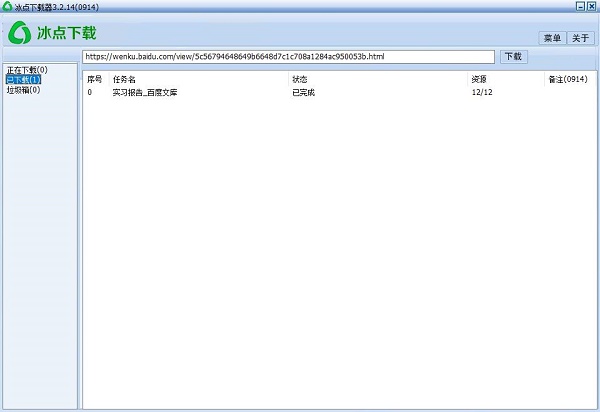Screen dimensions: 600x412
Task: Click the 备注(0914) column header
Action: click(567, 79)
